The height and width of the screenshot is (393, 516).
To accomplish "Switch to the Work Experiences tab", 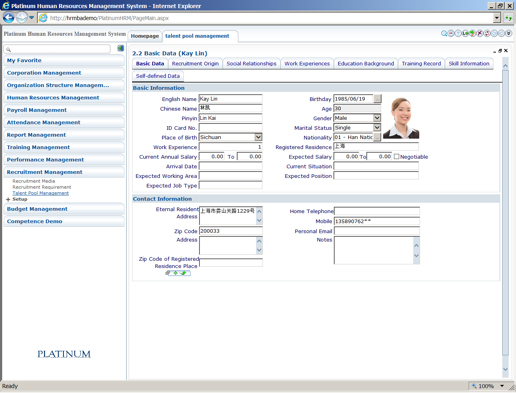I will 307,63.
